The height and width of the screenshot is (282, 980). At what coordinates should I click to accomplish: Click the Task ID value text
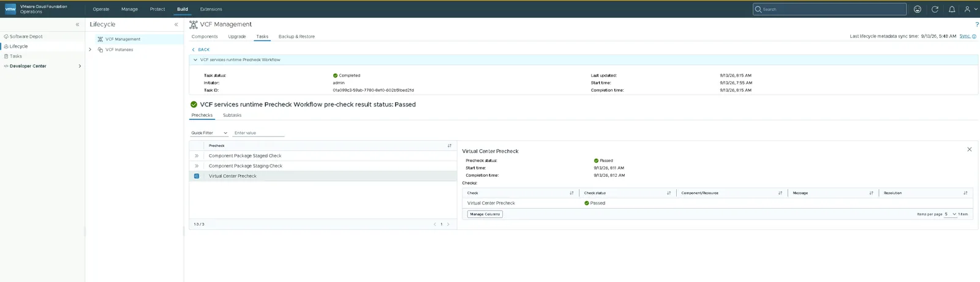(373, 90)
